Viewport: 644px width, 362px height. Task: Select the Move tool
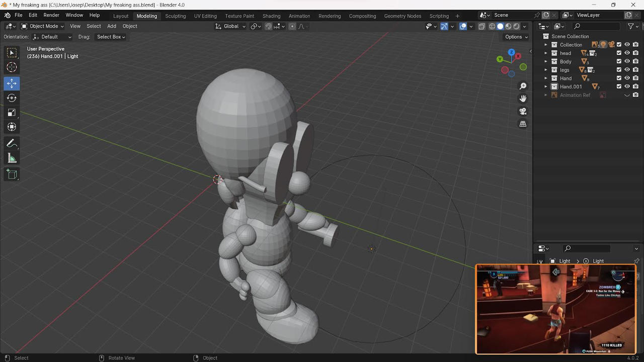(x=12, y=83)
